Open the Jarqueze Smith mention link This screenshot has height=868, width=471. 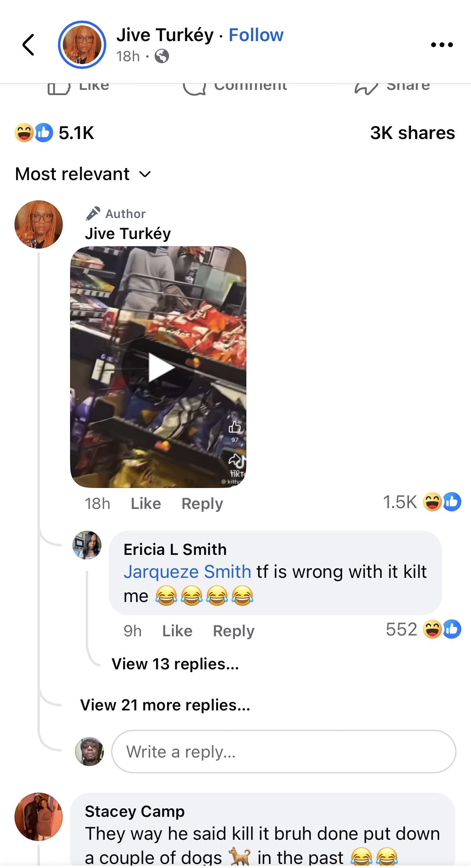(187, 572)
